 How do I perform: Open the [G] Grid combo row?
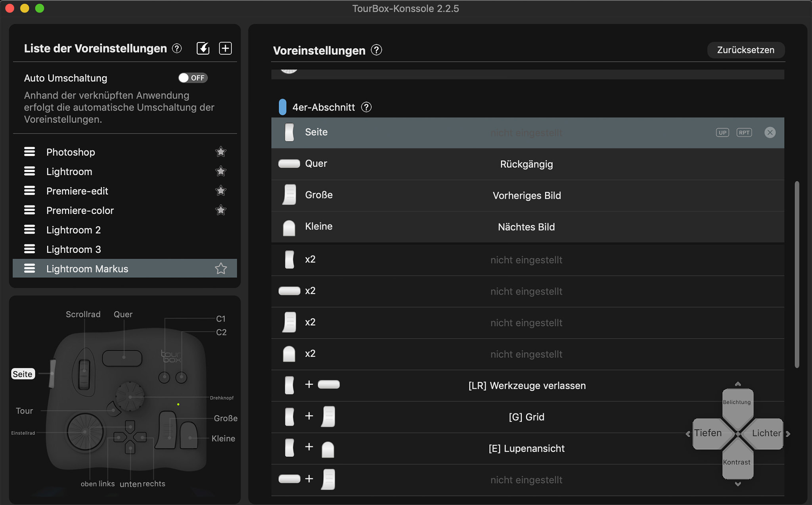tap(527, 417)
